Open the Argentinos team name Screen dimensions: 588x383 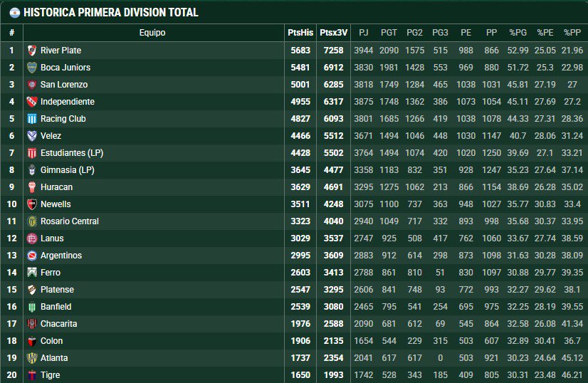point(61,256)
